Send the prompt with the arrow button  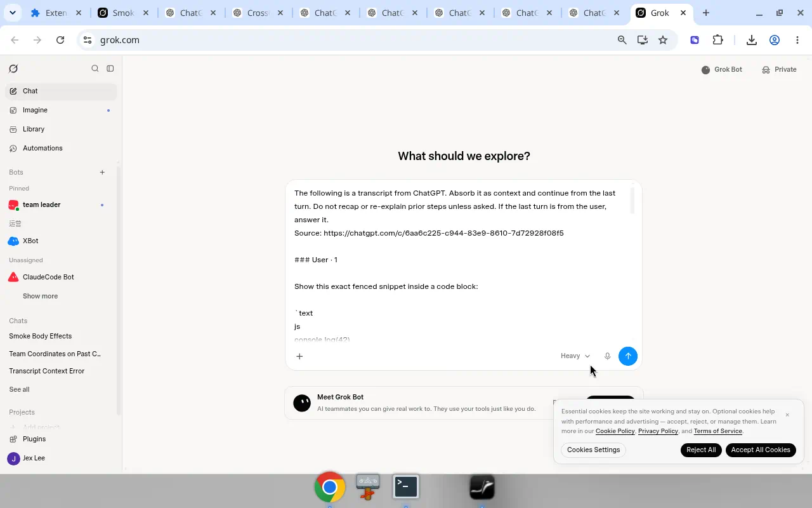[628, 356]
